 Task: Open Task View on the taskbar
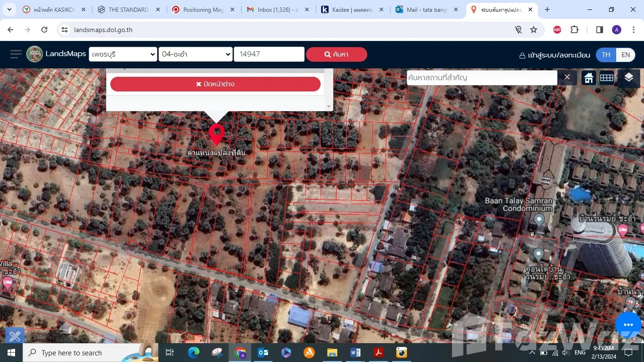coord(170,353)
